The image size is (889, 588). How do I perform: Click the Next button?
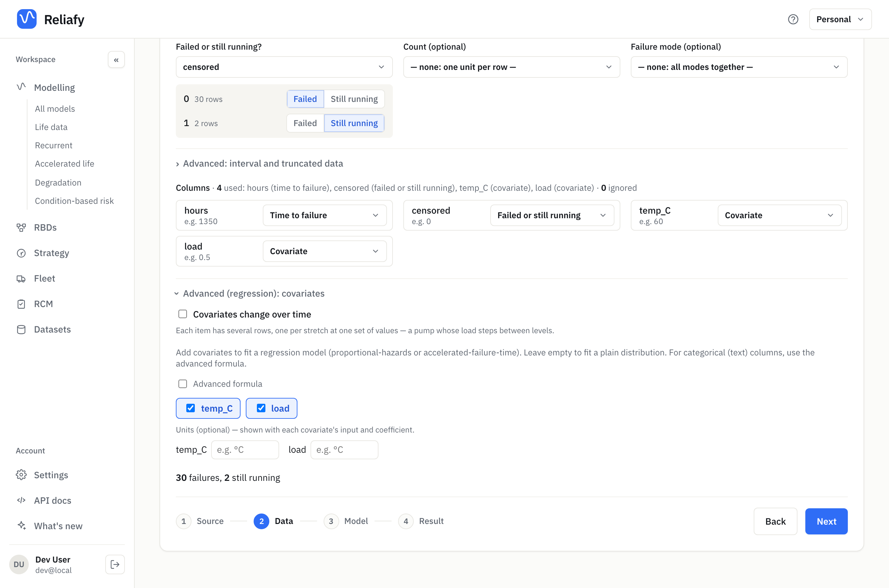(826, 521)
